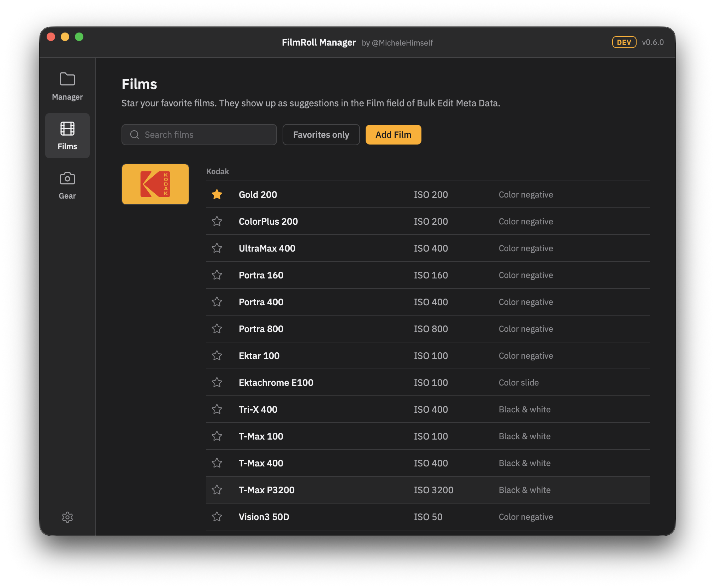Viewport: 715px width, 588px height.
Task: Click the DEV badge in title bar
Action: pyautogui.click(x=624, y=42)
